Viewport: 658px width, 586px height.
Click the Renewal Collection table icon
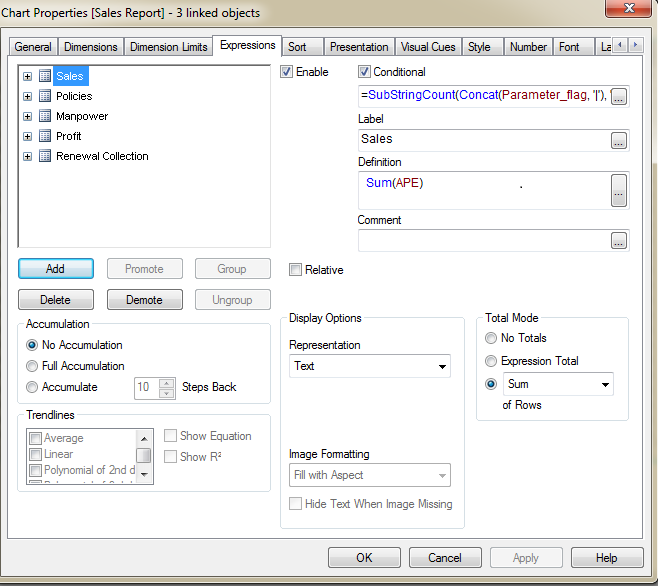pos(45,156)
